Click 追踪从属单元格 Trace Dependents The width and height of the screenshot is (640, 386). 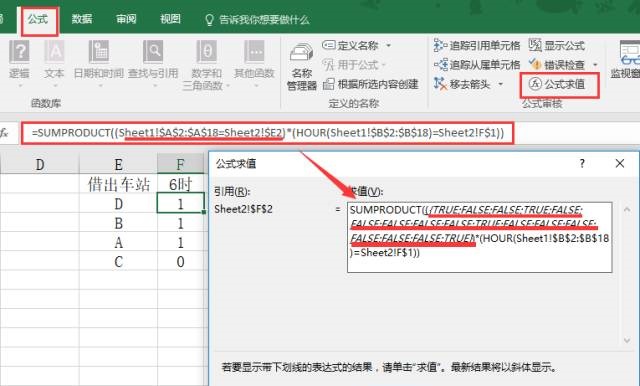pos(477,64)
